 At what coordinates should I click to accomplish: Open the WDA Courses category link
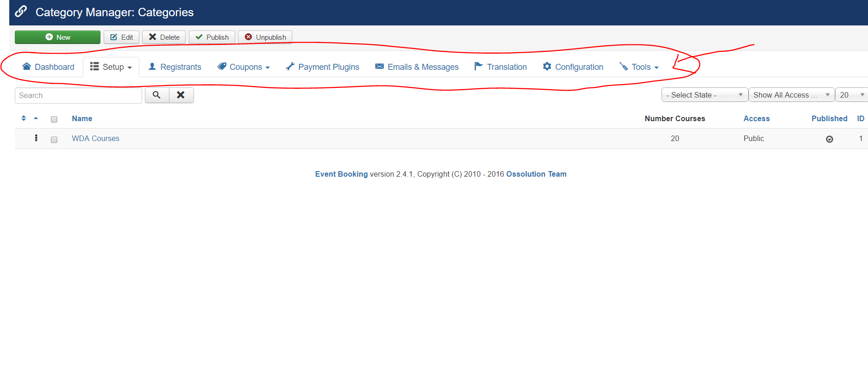[x=95, y=138]
